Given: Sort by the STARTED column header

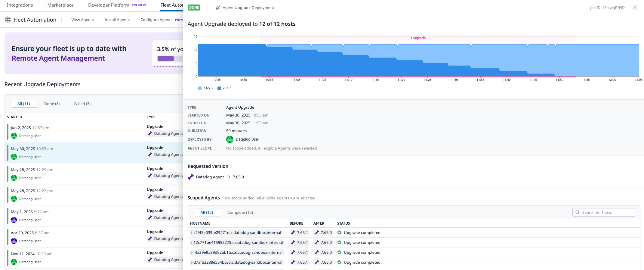Looking at the screenshot, I should tap(14, 117).
